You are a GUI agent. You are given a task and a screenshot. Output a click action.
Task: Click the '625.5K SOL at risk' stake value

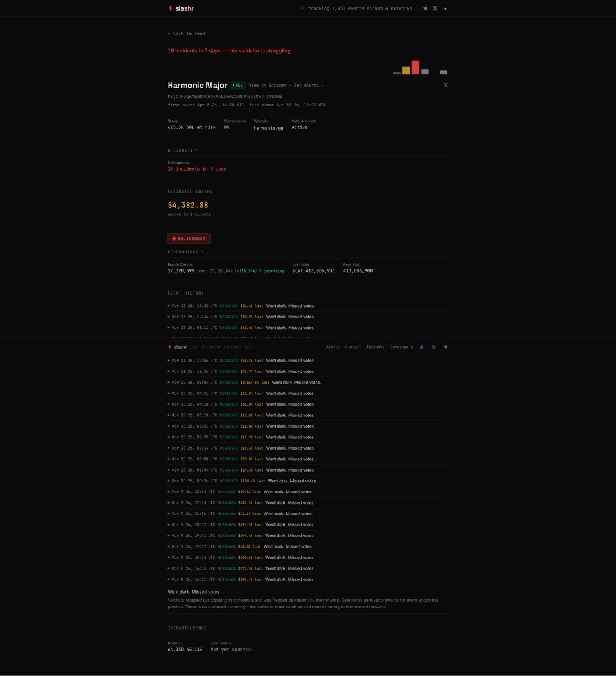click(x=192, y=127)
